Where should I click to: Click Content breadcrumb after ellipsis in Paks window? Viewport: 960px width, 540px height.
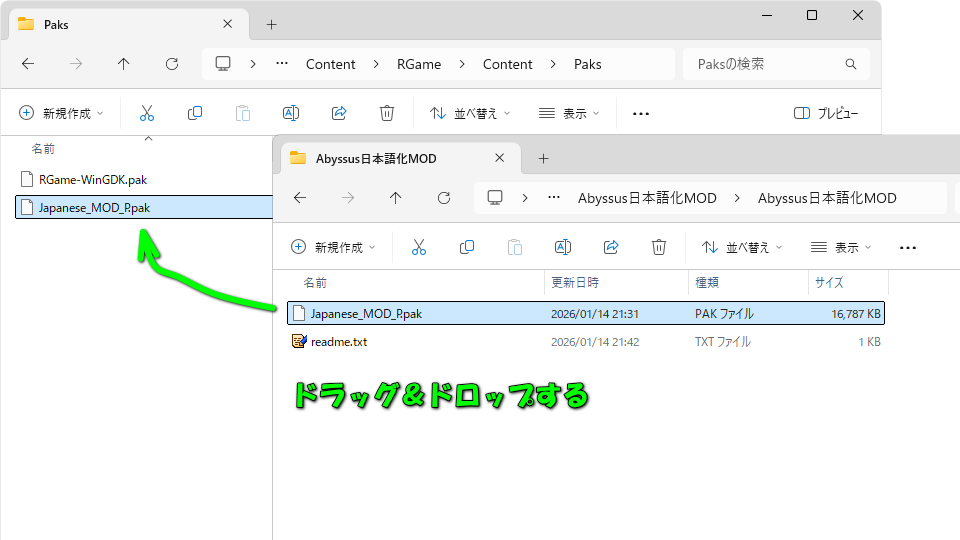tap(331, 64)
